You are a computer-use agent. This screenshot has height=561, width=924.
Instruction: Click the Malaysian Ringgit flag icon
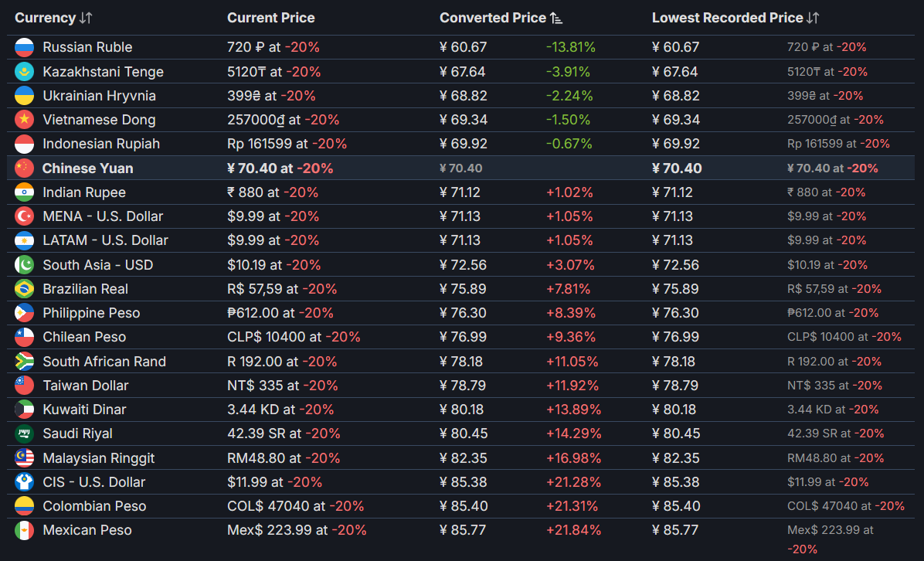pyautogui.click(x=25, y=458)
